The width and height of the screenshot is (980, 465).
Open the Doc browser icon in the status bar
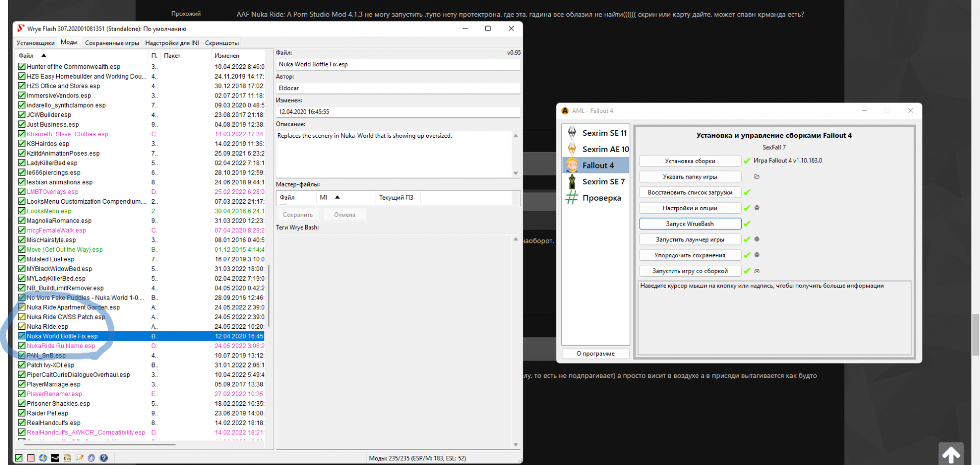(x=67, y=458)
